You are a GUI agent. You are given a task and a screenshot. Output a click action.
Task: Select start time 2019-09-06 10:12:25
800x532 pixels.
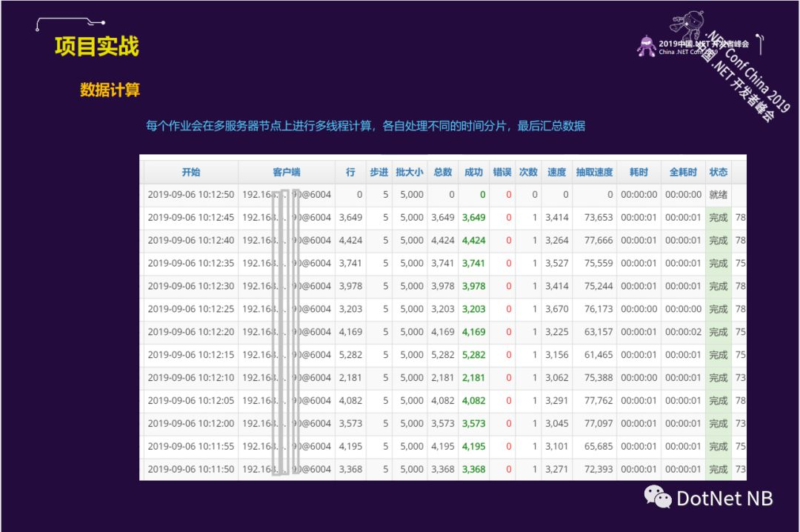click(191, 309)
